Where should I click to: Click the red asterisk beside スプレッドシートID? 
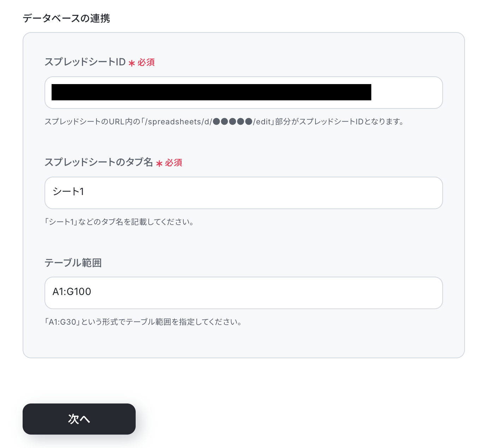(132, 63)
